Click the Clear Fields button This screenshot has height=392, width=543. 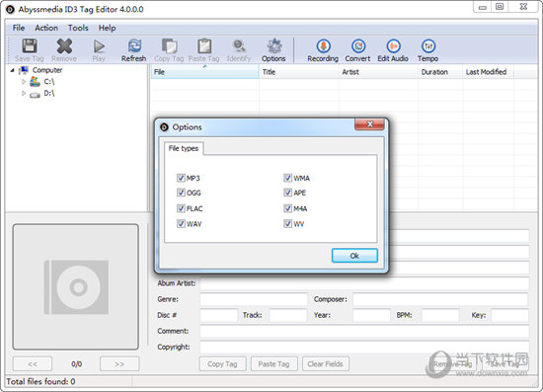point(326,364)
